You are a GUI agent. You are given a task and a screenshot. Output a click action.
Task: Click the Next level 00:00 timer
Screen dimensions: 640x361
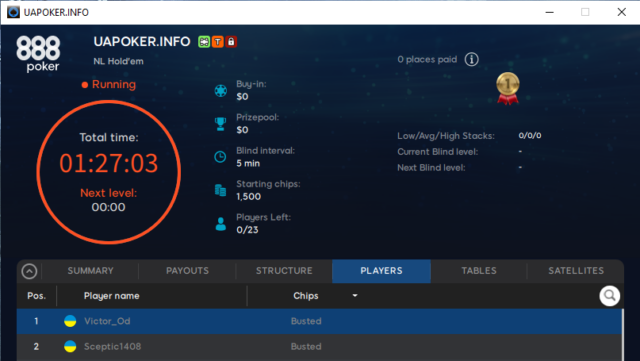tap(109, 207)
